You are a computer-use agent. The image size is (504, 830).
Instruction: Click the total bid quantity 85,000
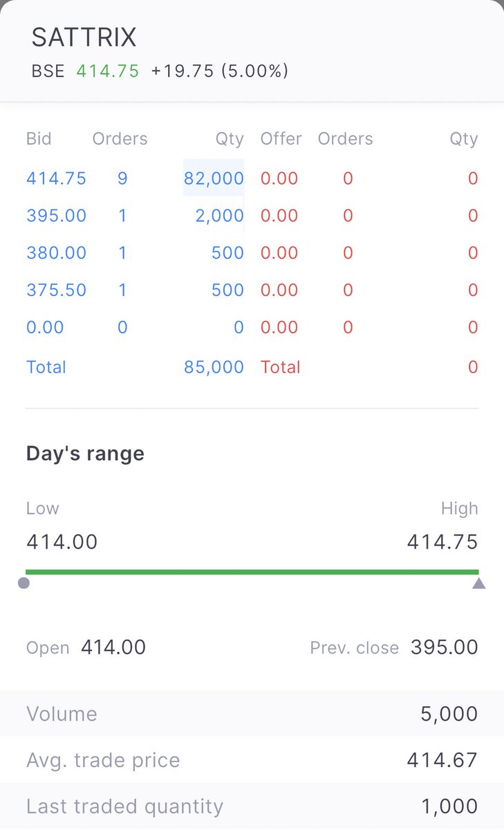pyautogui.click(x=214, y=367)
